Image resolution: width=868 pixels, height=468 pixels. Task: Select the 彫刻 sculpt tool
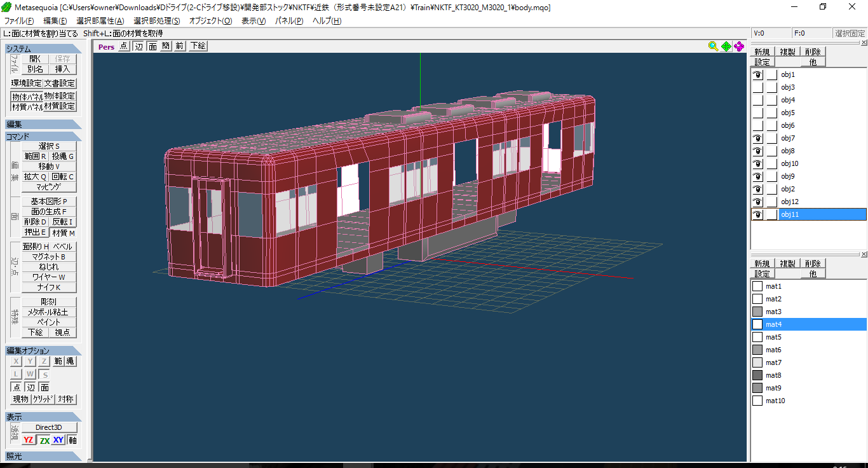tap(49, 302)
